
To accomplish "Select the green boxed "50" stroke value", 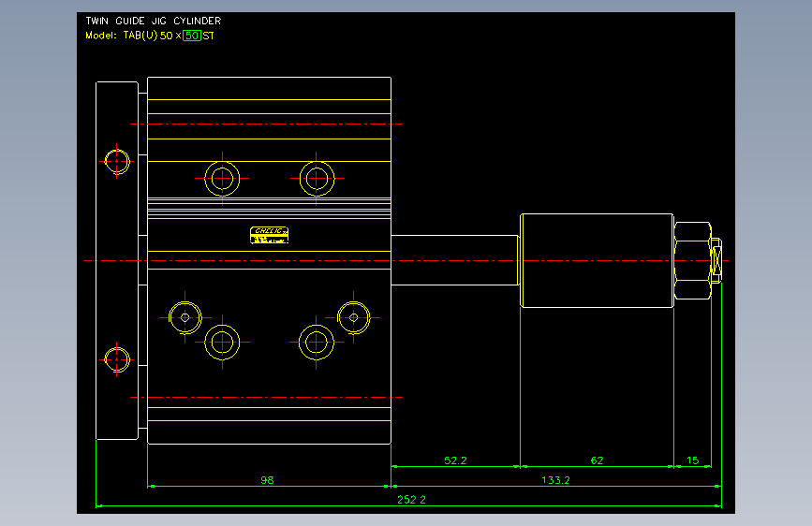I will [192, 36].
